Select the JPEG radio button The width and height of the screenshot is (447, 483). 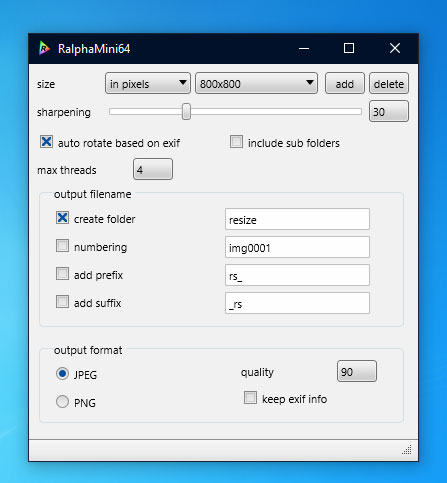click(62, 374)
